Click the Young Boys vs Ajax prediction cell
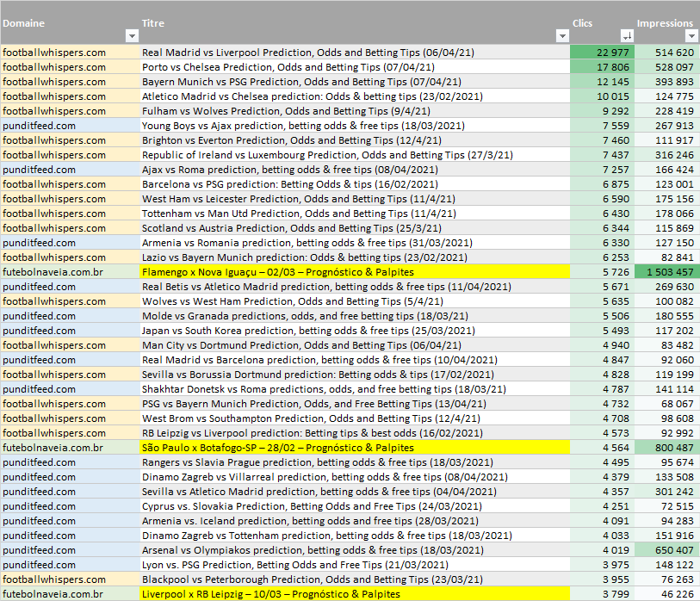Image resolution: width=700 pixels, height=601 pixels. [x=303, y=126]
